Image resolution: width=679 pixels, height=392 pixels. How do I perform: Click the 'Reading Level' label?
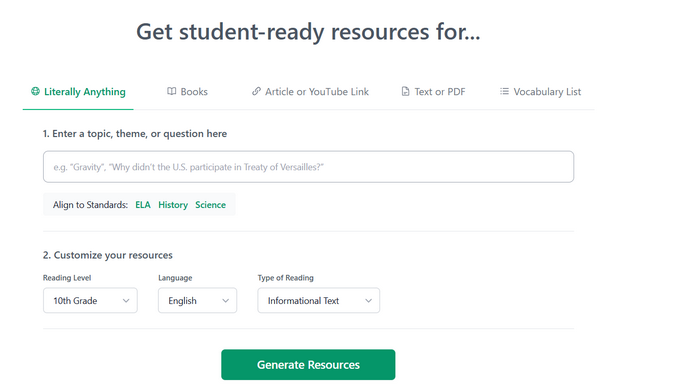pyautogui.click(x=67, y=278)
